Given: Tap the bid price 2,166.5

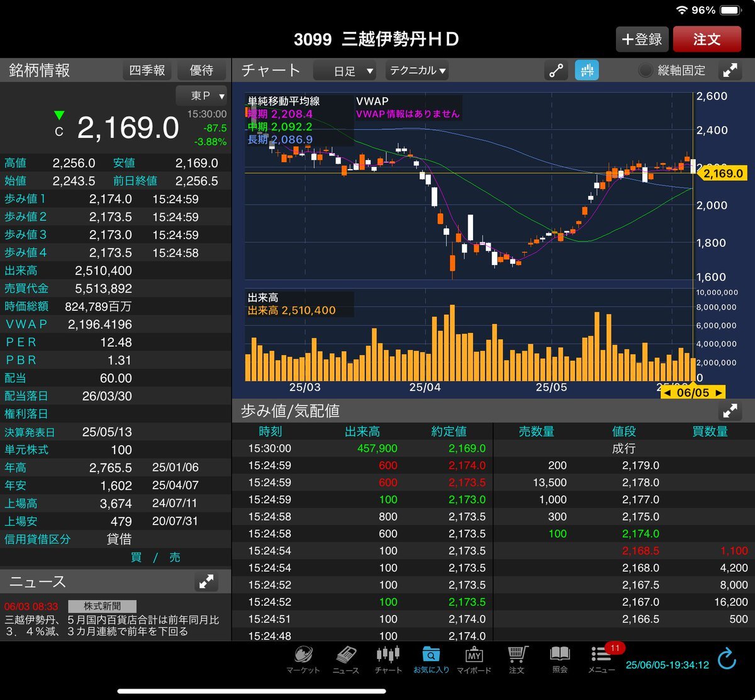Looking at the screenshot, I should coord(640,619).
